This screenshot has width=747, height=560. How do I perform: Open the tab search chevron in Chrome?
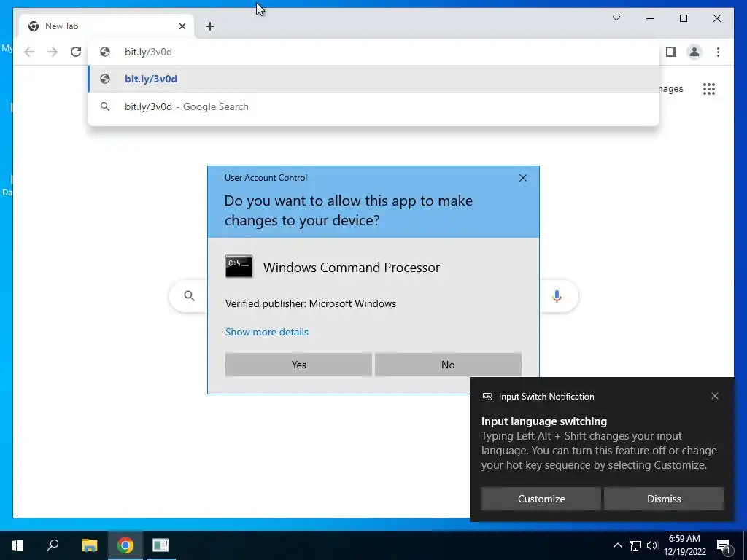click(x=616, y=18)
